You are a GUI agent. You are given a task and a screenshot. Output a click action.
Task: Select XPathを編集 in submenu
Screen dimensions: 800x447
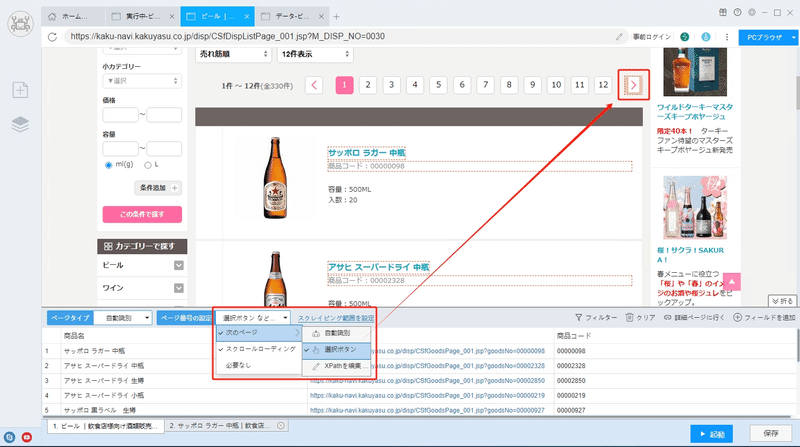336,366
